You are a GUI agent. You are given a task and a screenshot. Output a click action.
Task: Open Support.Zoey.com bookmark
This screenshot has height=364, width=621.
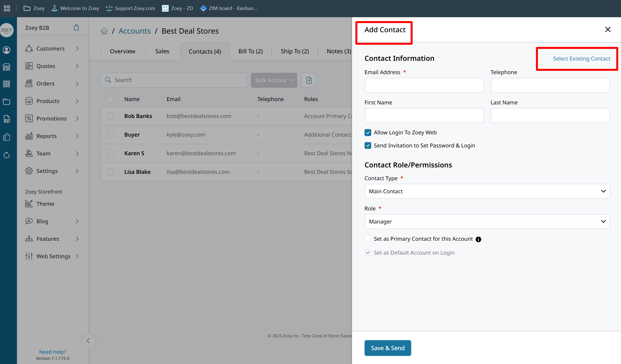(x=131, y=8)
